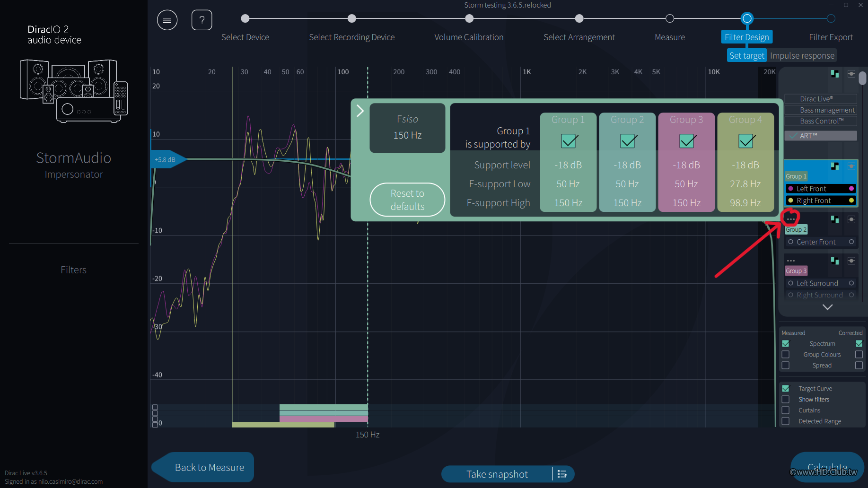The height and width of the screenshot is (488, 868).
Task: Toggle the Measured Spectrum checkbox
Action: point(786,344)
